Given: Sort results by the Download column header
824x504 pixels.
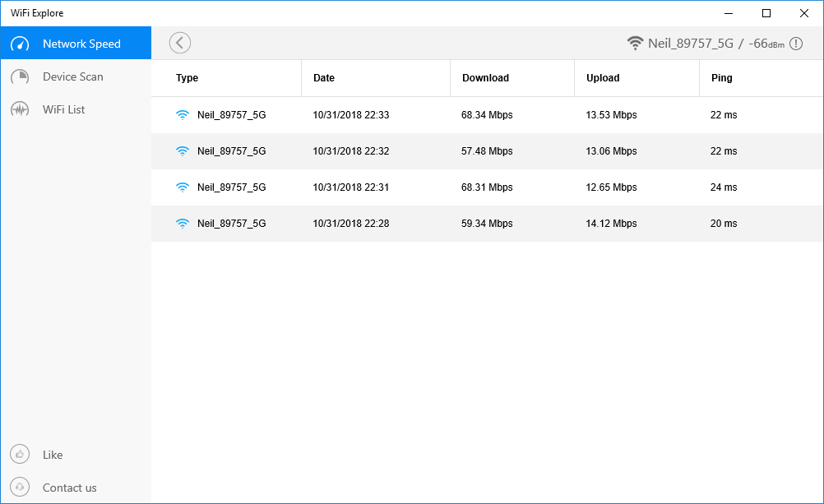Looking at the screenshot, I should tap(485, 78).
